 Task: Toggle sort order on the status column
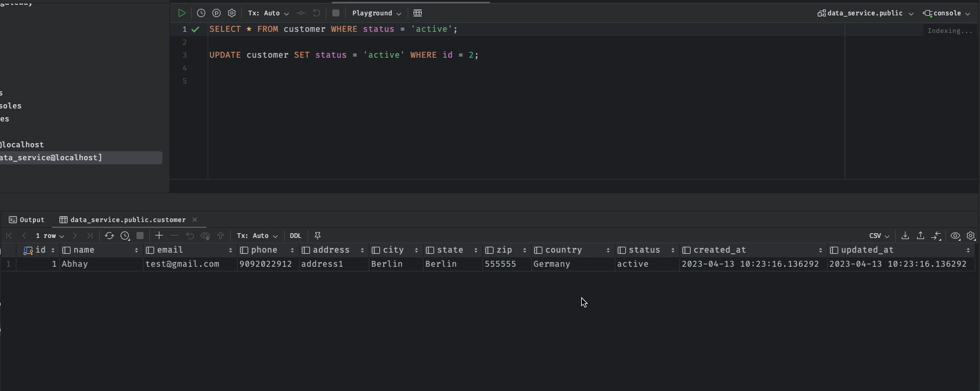[x=673, y=250]
